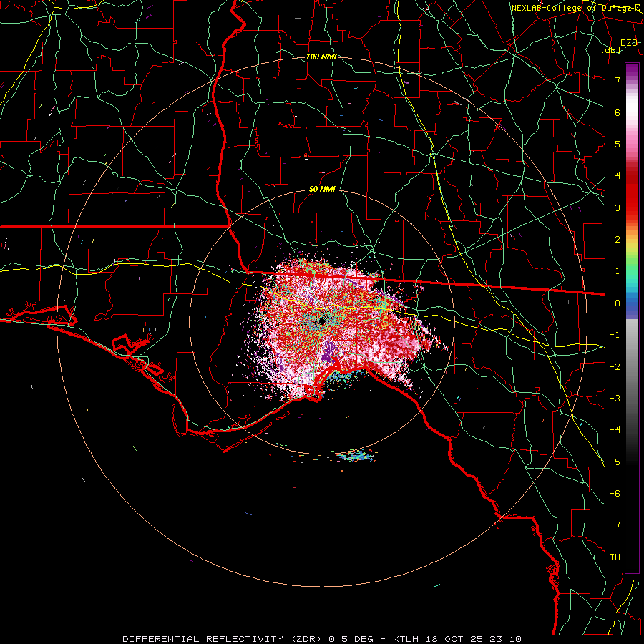Click the -6 value on the ZDR scale
Image resolution: width=644 pixels, height=644 pixels.
click(615, 494)
